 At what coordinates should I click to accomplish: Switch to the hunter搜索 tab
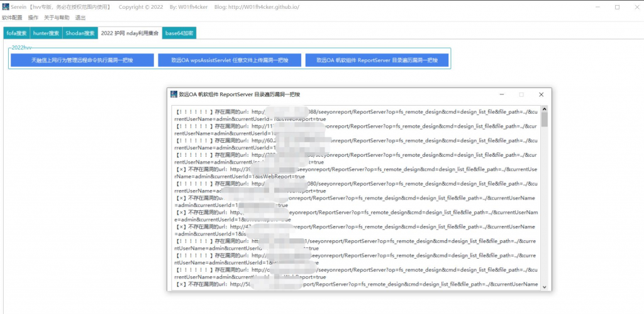[46, 33]
